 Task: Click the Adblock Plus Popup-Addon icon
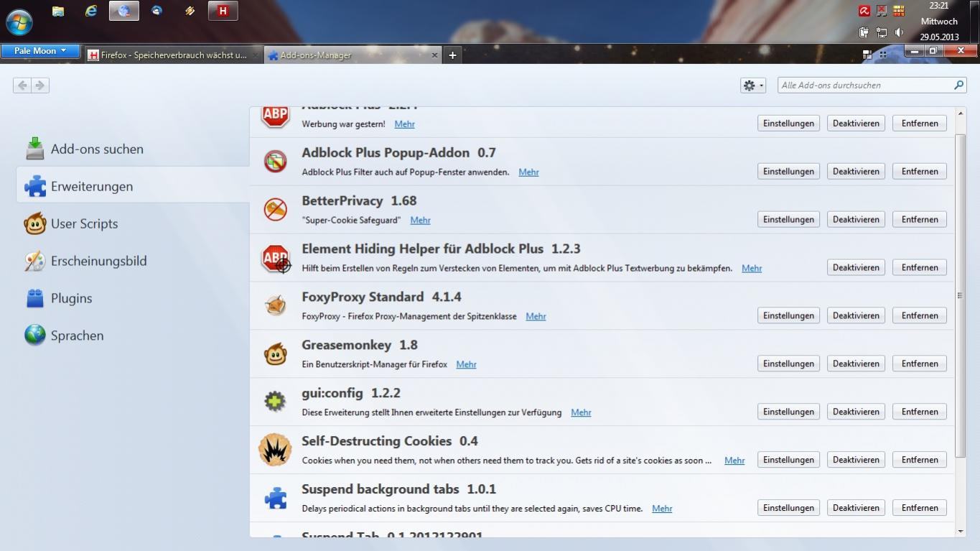(x=275, y=162)
